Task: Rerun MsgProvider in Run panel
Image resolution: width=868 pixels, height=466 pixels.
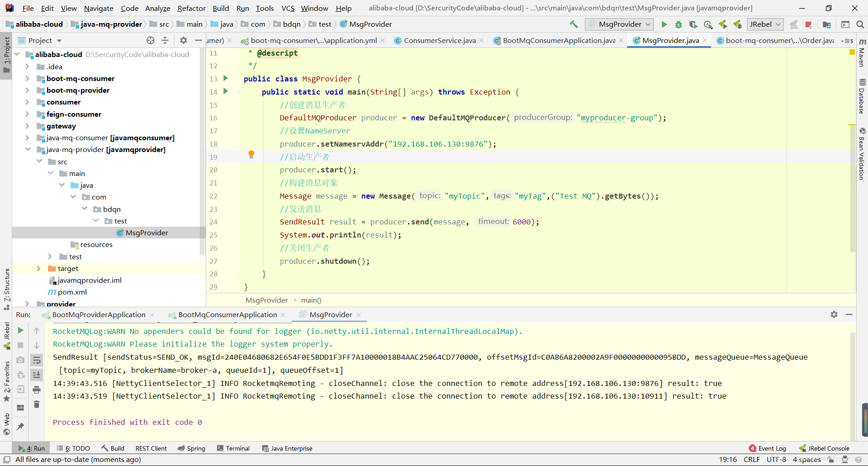Action: (20, 331)
